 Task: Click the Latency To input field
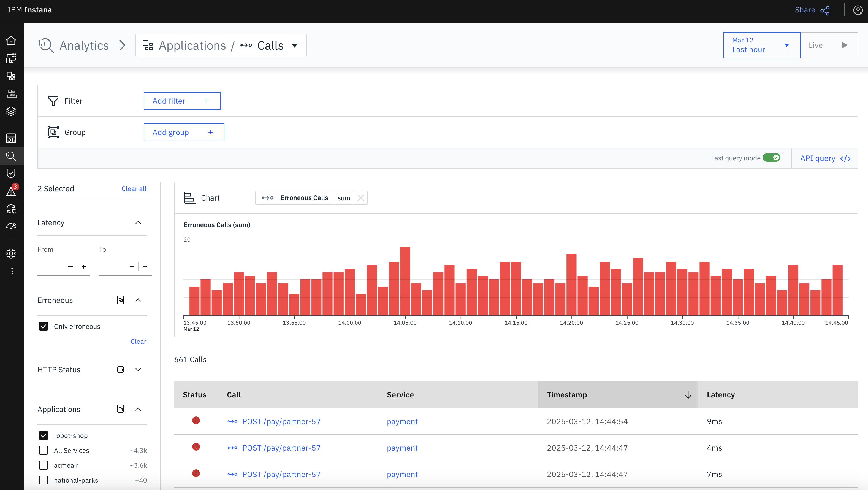[113, 267]
